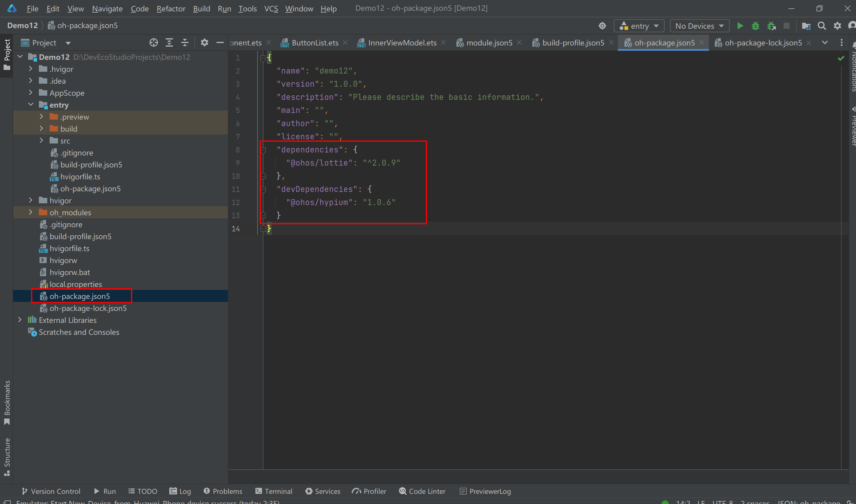
Task: Toggle the Structure tool window
Action: click(7, 456)
